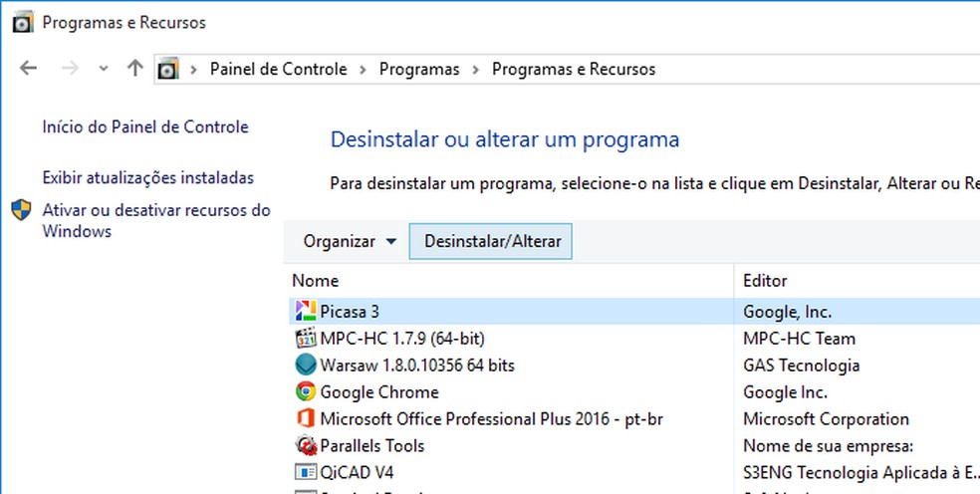Image resolution: width=980 pixels, height=494 pixels.
Task: Open Ativar ou desativar recursos do Windows
Action: pyautogui.click(x=156, y=221)
